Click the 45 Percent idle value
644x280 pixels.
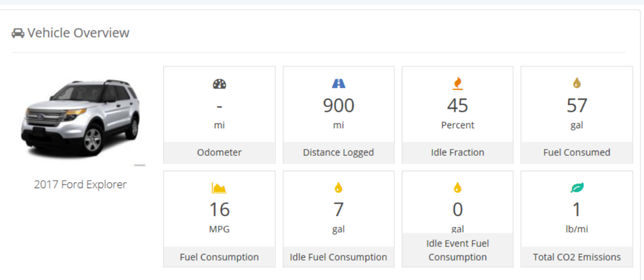(x=458, y=106)
